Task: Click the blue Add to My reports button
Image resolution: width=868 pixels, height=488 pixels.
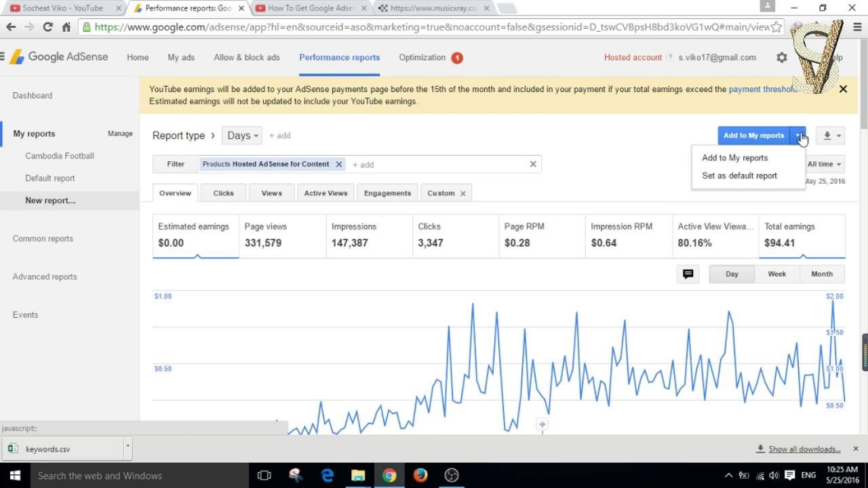Action: 753,136
